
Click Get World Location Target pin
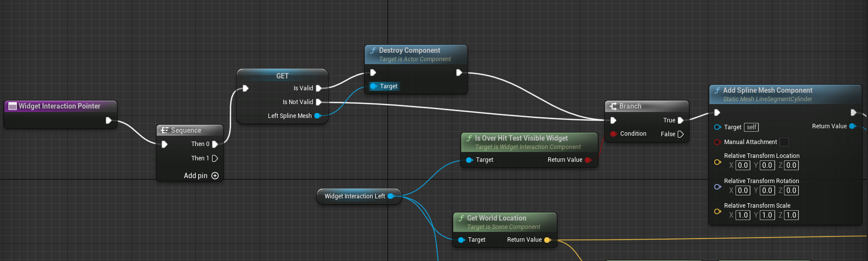click(x=461, y=240)
